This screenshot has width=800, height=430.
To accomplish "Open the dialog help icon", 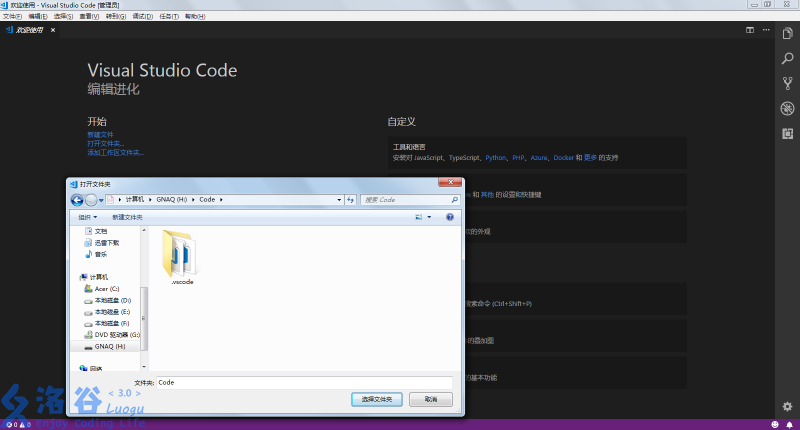I will click(x=449, y=217).
